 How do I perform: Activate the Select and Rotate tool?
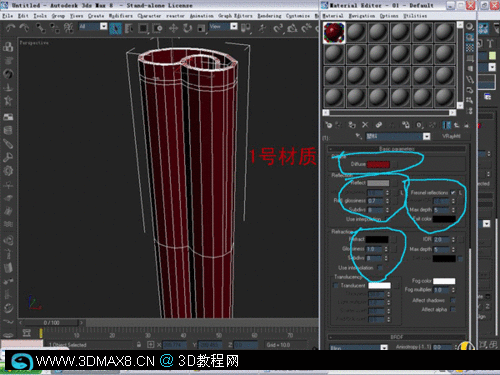click(x=187, y=29)
